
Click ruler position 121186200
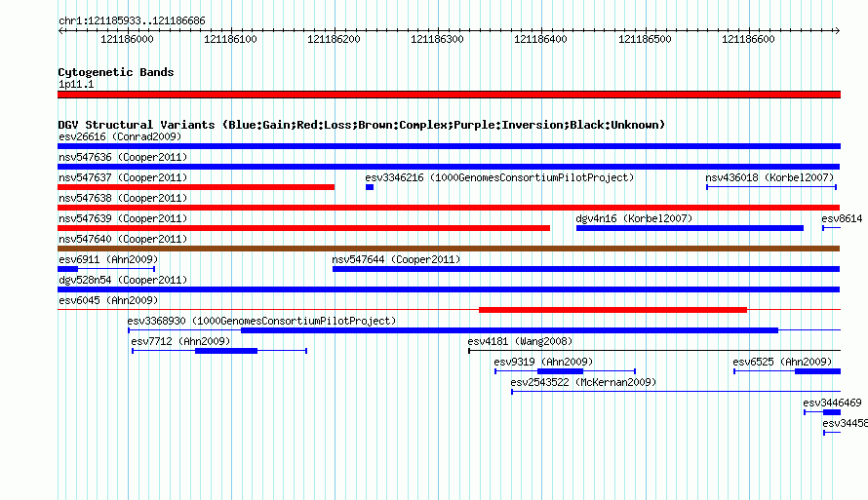[334, 39]
